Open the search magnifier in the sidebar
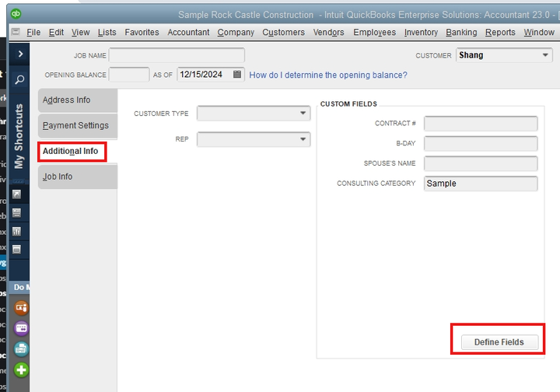The width and height of the screenshot is (560, 392). point(19,79)
